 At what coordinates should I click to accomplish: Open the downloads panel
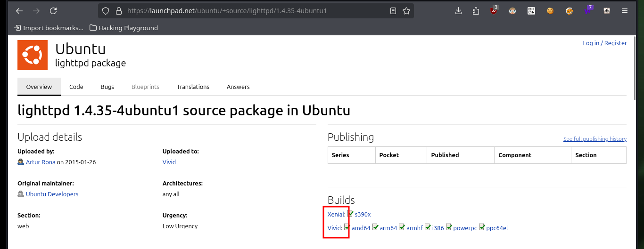point(459,11)
